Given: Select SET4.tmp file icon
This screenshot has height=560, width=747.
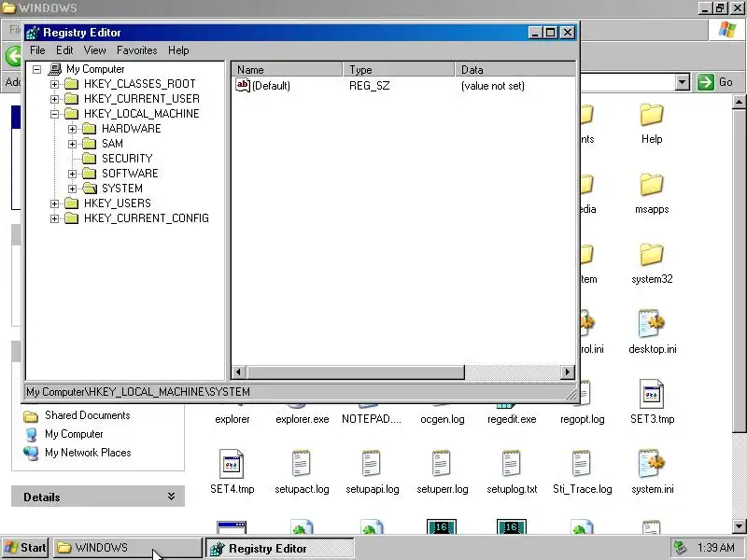Looking at the screenshot, I should (x=232, y=464).
